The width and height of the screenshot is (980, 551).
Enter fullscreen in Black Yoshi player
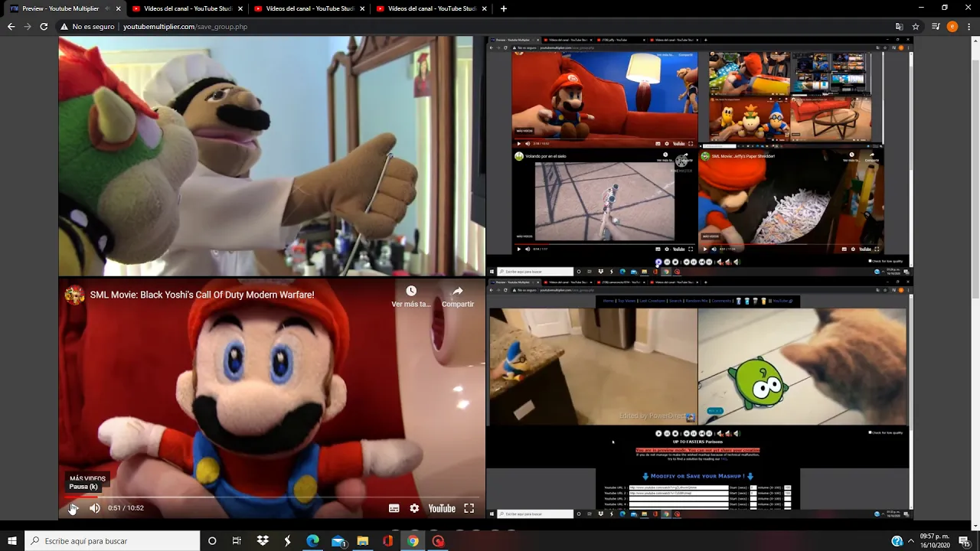point(469,508)
